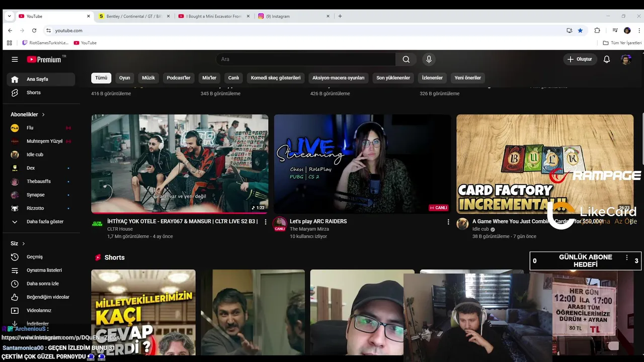Click The Maryam Mirza channel avatar
The width and height of the screenshot is (644, 362).
tap(280, 224)
